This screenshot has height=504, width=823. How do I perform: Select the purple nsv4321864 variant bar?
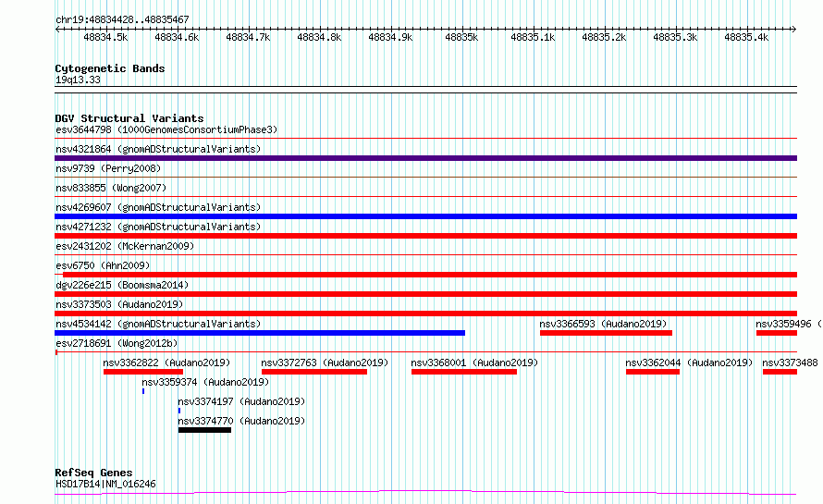click(425, 158)
